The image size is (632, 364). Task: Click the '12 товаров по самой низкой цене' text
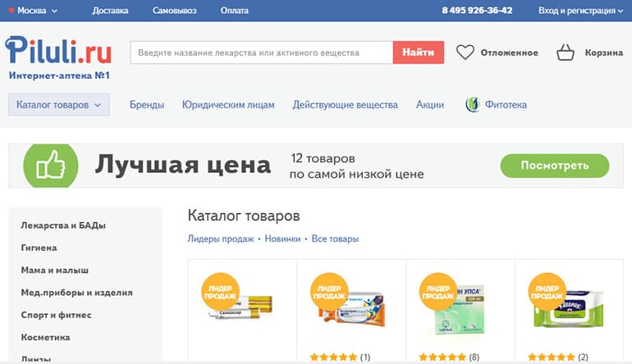[x=357, y=166]
